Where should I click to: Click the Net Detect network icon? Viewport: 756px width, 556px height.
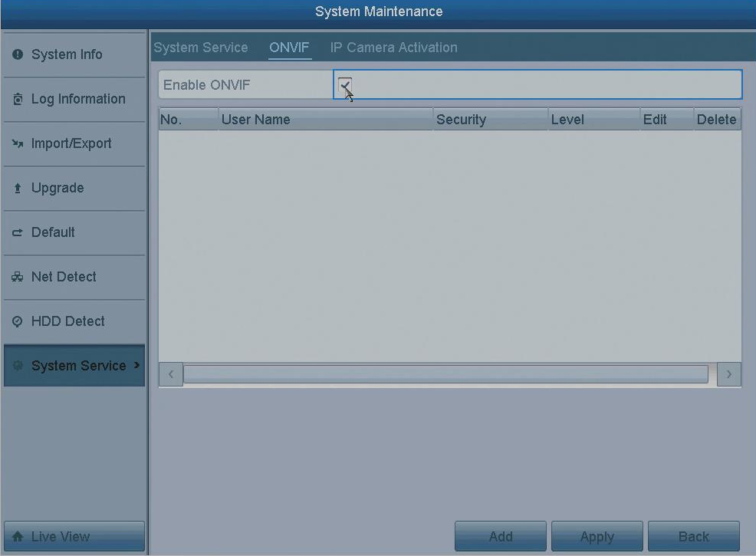(x=18, y=278)
